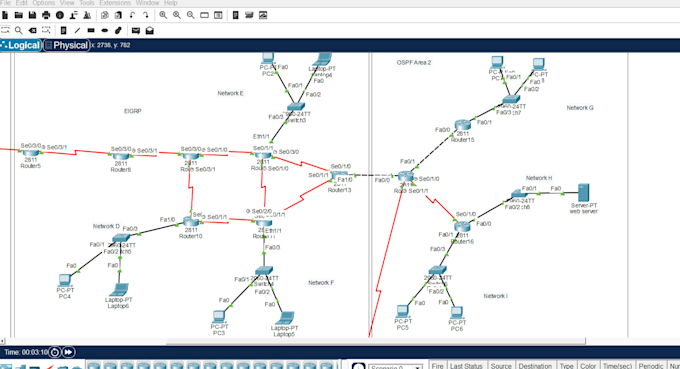Click the Print toolbar icon
The width and height of the screenshot is (680, 369).
[x=46, y=15]
